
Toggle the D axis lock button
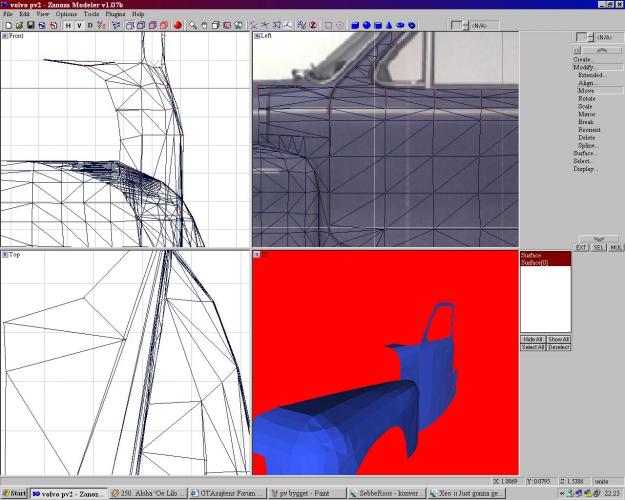90,25
